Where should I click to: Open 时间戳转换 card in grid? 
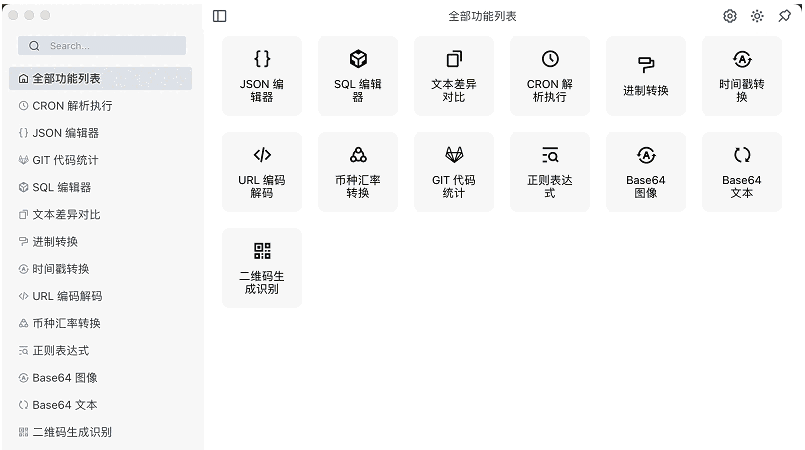(742, 76)
